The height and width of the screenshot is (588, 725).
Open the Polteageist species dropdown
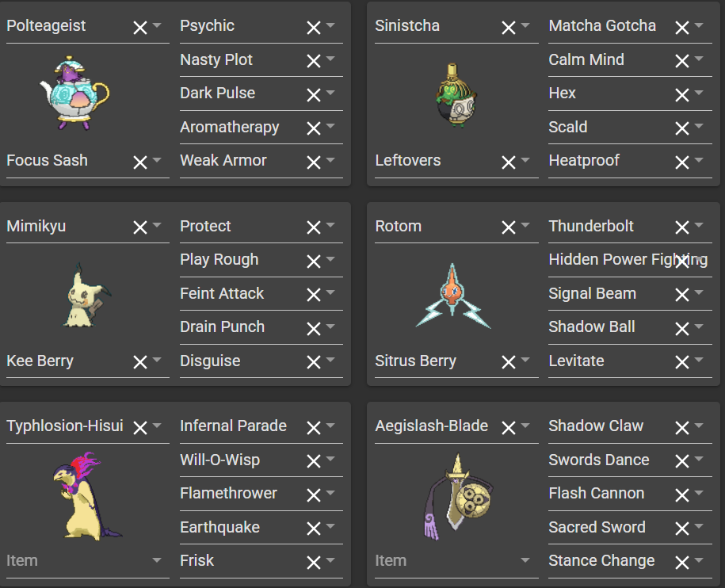(157, 25)
